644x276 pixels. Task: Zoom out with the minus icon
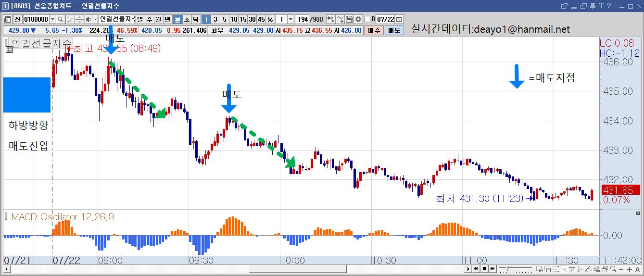pos(621,269)
